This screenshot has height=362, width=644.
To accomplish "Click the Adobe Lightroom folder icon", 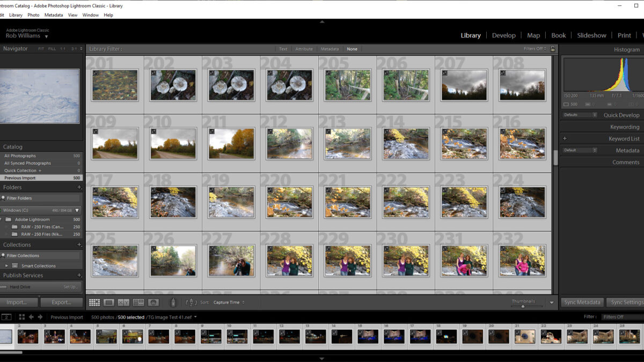I will point(8,219).
